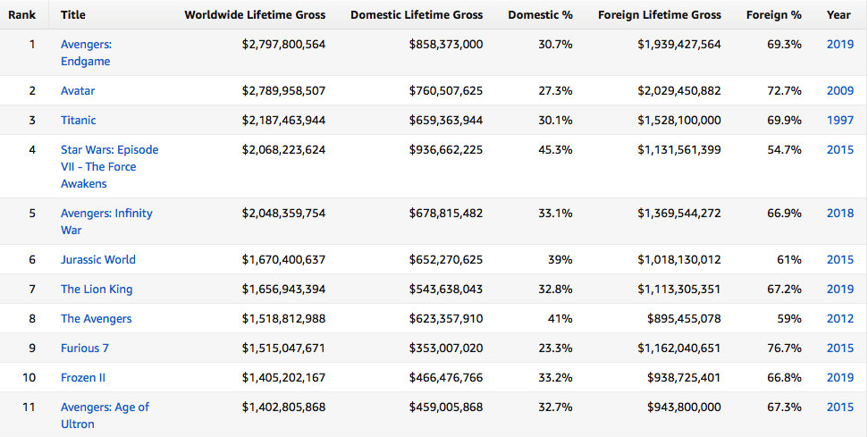Sort table by the Year header
The image size is (868, 437).
839,14
